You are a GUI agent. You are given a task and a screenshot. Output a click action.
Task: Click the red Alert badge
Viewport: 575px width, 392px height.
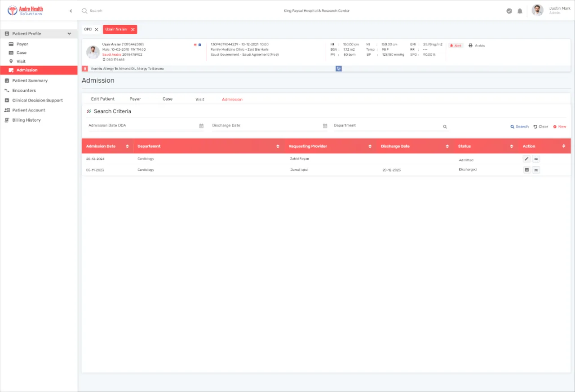[x=456, y=46]
